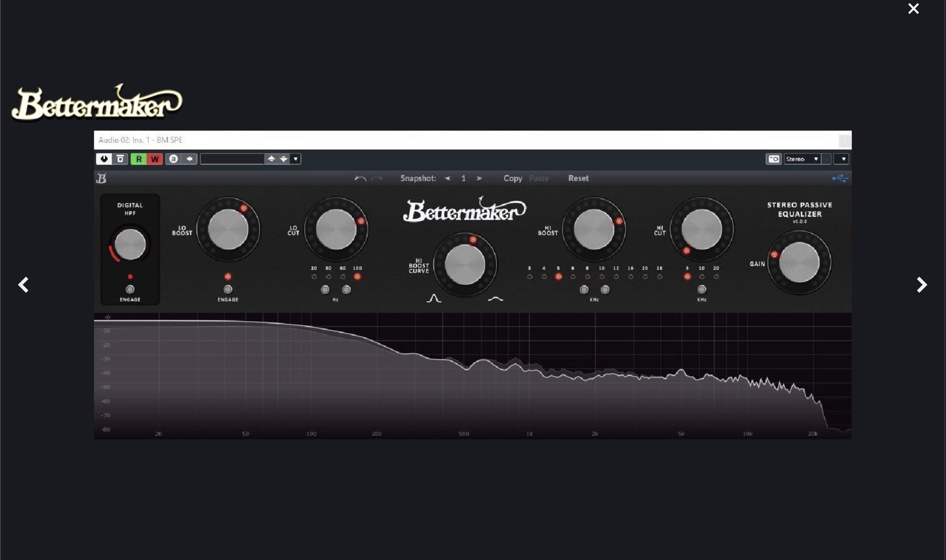Click the Digital HPF knob

(x=130, y=244)
